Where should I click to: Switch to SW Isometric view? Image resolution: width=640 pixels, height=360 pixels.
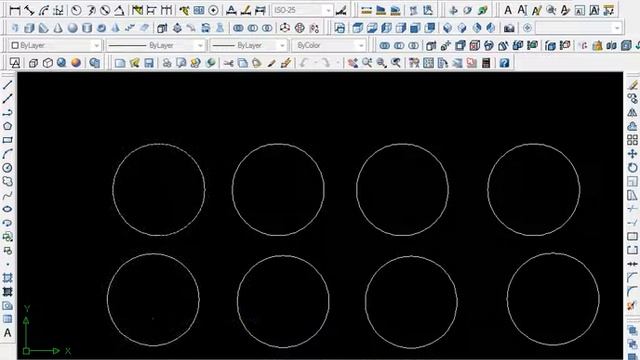click(447, 28)
